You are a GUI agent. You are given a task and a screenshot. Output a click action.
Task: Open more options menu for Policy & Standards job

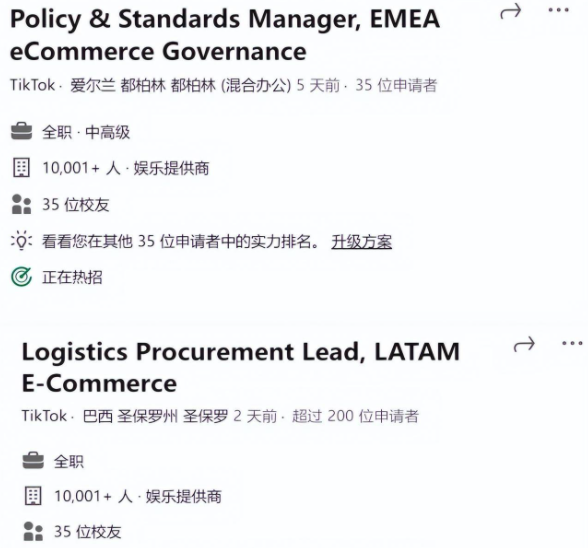558,10
